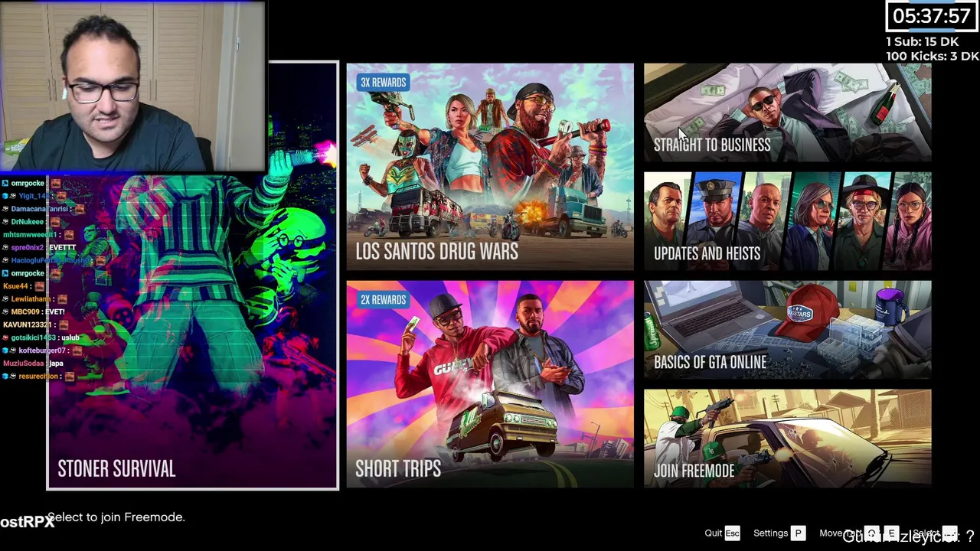Viewport: 980px width, 551px height.
Task: Open the Los Santos Drug Wars tile
Action: click(x=490, y=167)
